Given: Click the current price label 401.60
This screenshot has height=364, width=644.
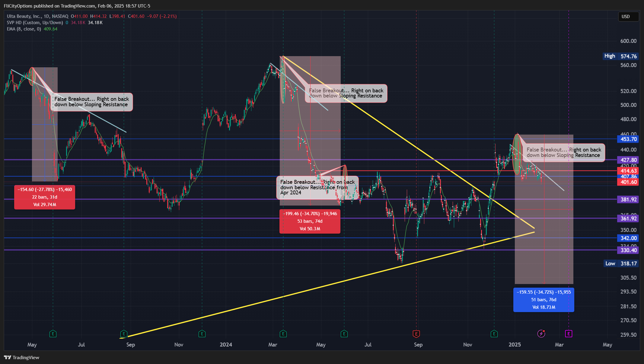Looking at the screenshot, I should 628,182.
